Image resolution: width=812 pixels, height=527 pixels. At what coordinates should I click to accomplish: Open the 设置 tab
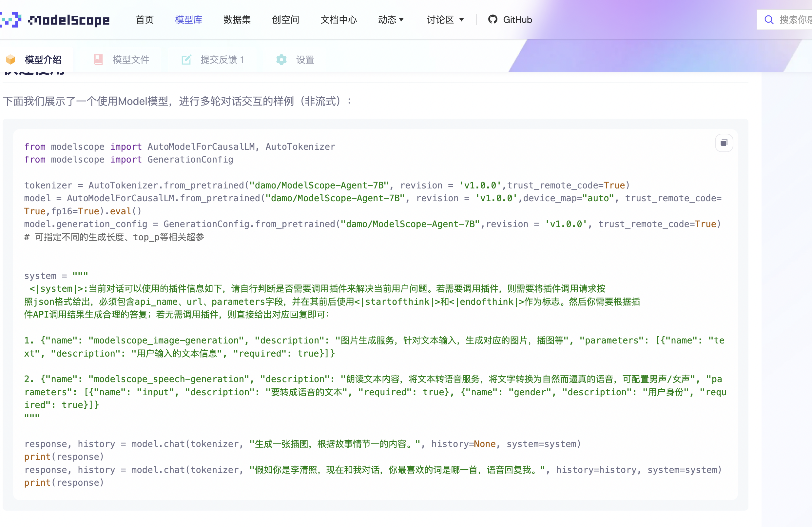tap(305, 60)
